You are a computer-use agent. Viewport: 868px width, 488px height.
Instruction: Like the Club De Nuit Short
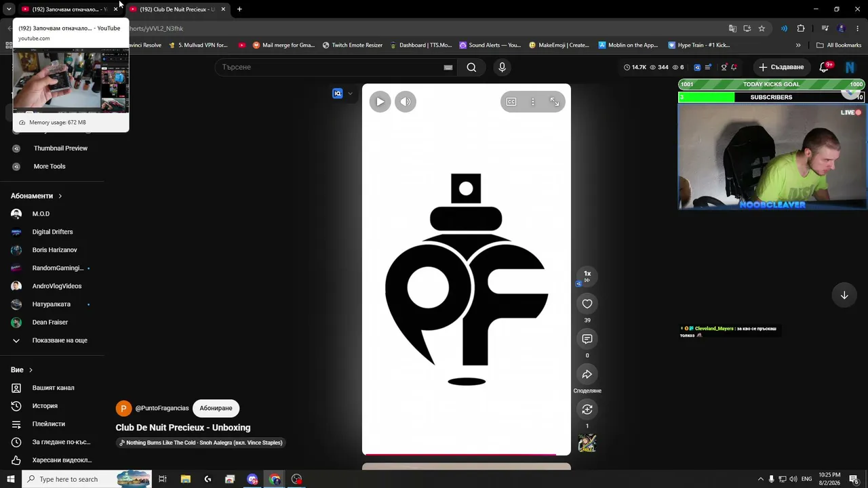587,304
